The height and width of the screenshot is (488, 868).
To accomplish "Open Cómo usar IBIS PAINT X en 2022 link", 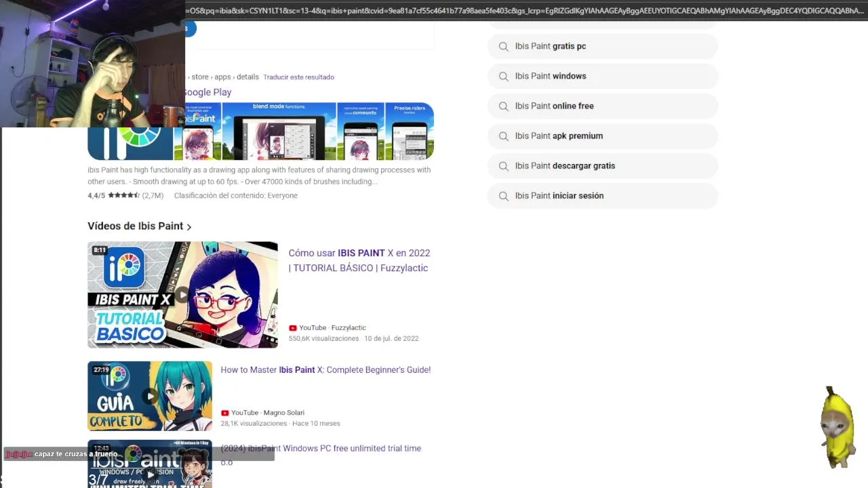I will tap(359, 260).
